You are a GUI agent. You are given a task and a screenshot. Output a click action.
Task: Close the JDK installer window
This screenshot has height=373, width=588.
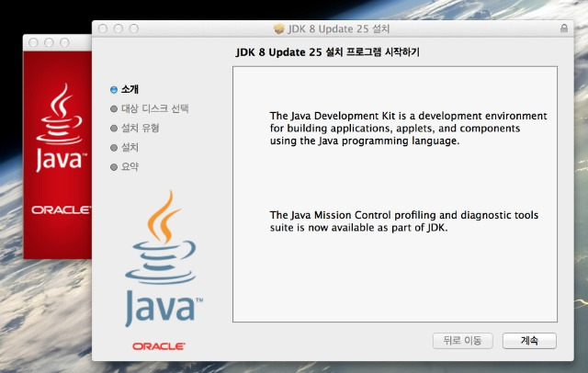click(x=103, y=28)
